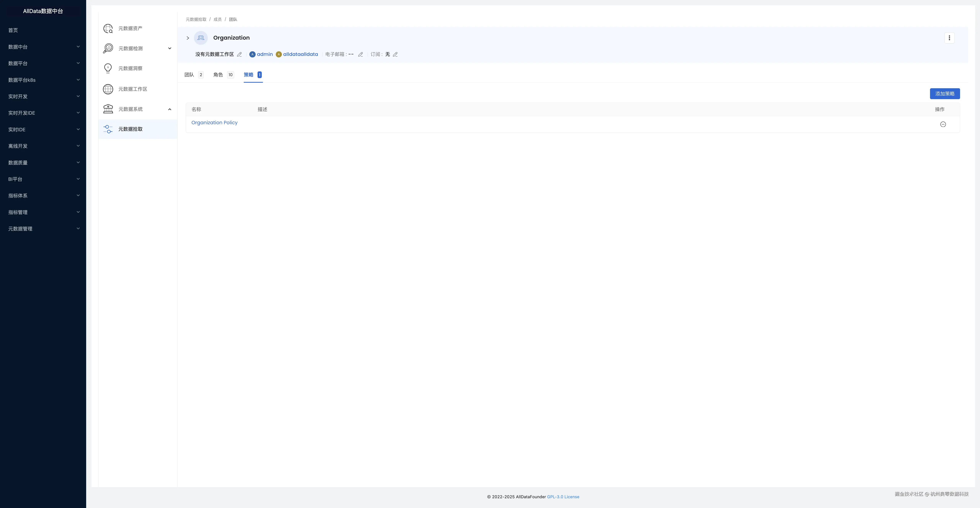The height and width of the screenshot is (508, 980).
Task: Click the edit pencil beside 电子邮箱
Action: (360, 54)
